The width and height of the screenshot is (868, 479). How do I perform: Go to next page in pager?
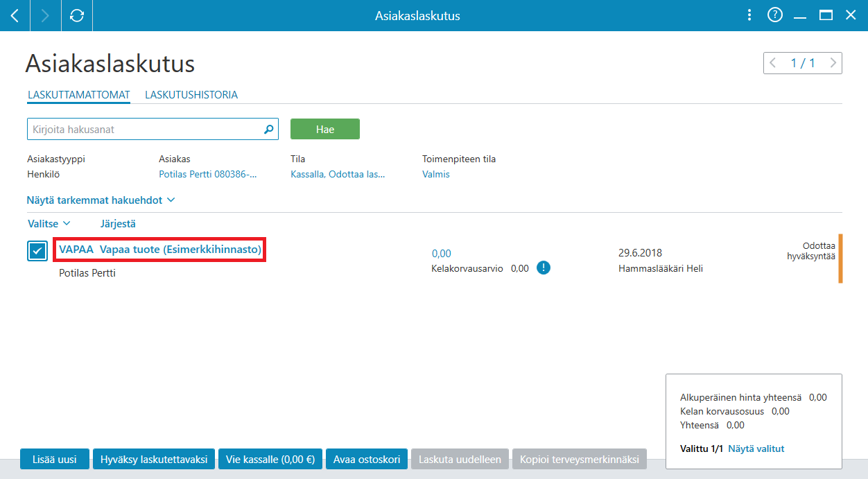tap(833, 63)
